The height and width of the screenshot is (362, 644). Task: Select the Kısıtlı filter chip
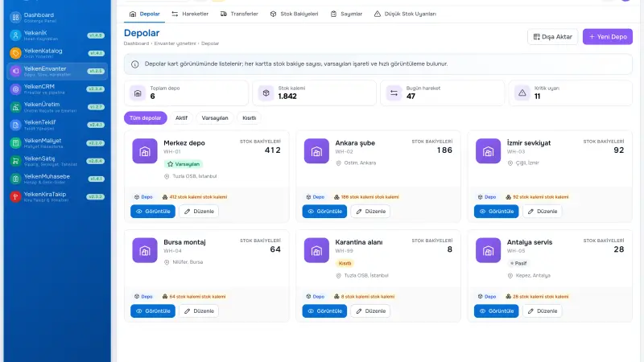[x=249, y=117]
